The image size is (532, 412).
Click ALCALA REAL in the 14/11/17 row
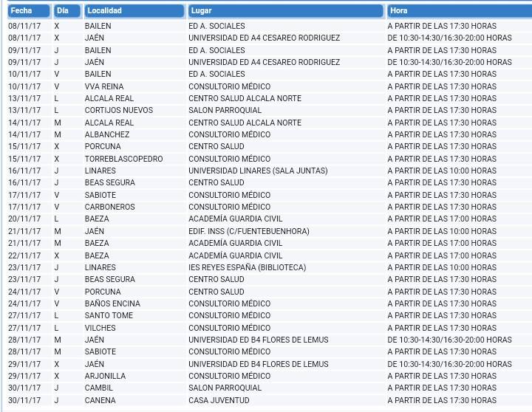(x=109, y=123)
